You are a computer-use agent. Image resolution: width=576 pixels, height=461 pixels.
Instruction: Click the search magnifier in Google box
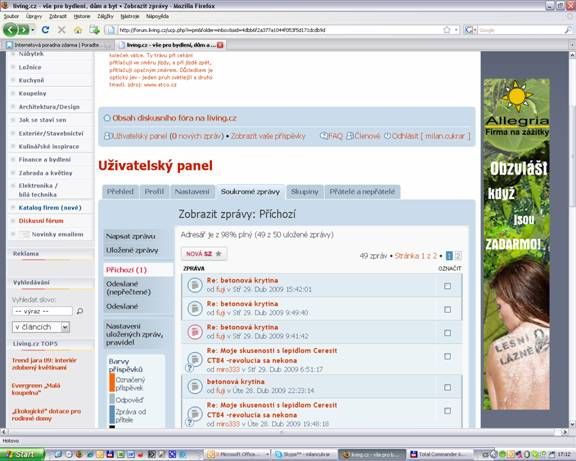coord(568,30)
